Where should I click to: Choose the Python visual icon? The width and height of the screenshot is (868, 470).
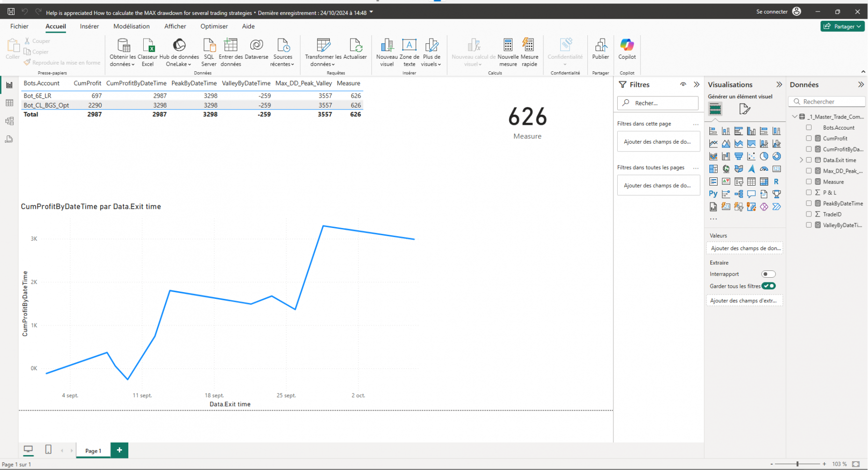(x=713, y=194)
